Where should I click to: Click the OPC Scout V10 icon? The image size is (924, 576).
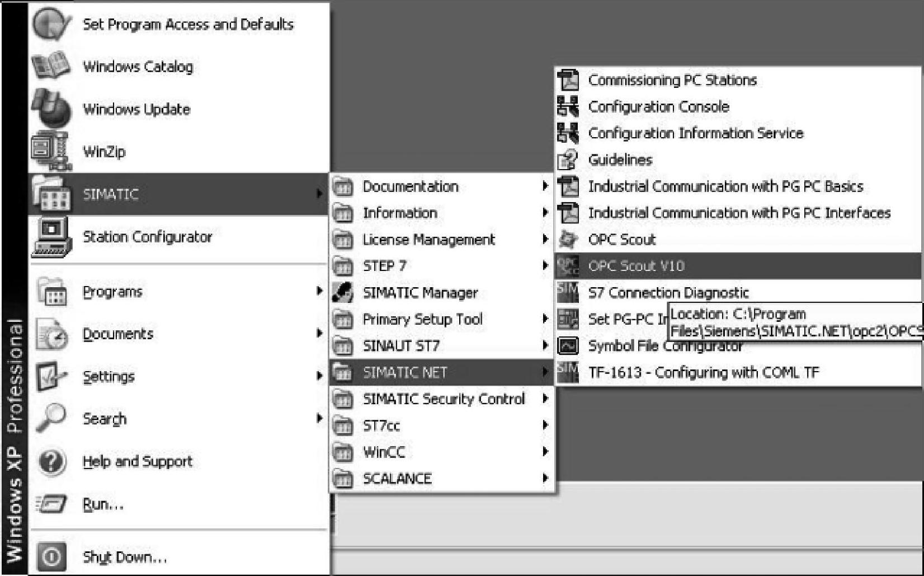[568, 266]
